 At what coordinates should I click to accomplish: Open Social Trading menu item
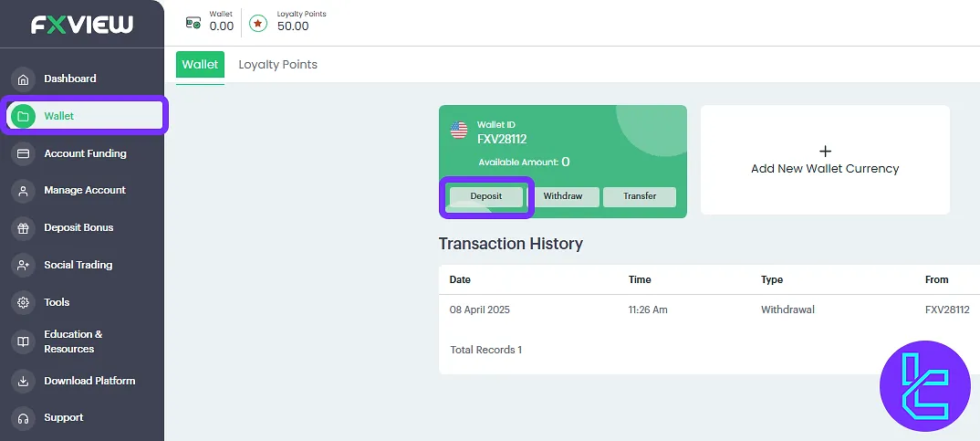tap(78, 265)
